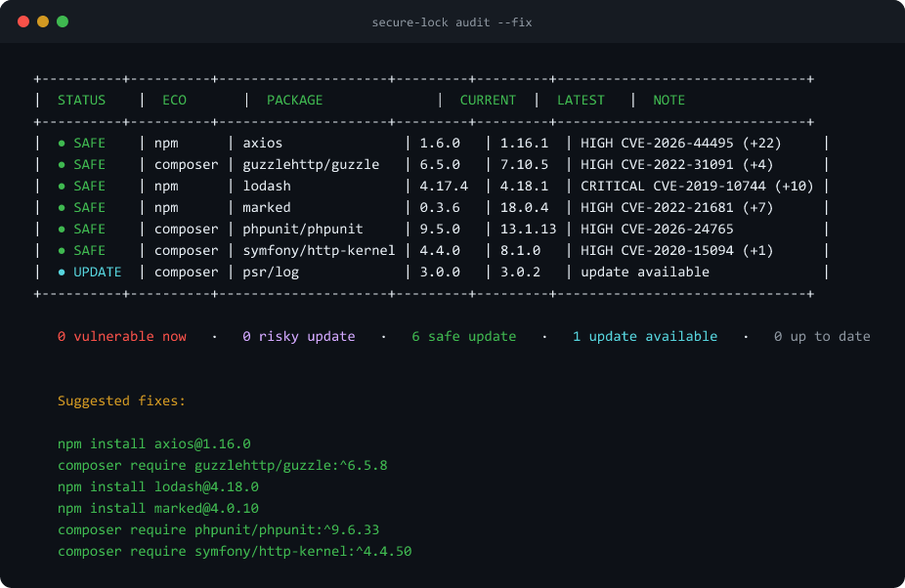Image resolution: width=905 pixels, height=588 pixels.
Task: Click the PACKAGE column header
Action: pos(294,100)
